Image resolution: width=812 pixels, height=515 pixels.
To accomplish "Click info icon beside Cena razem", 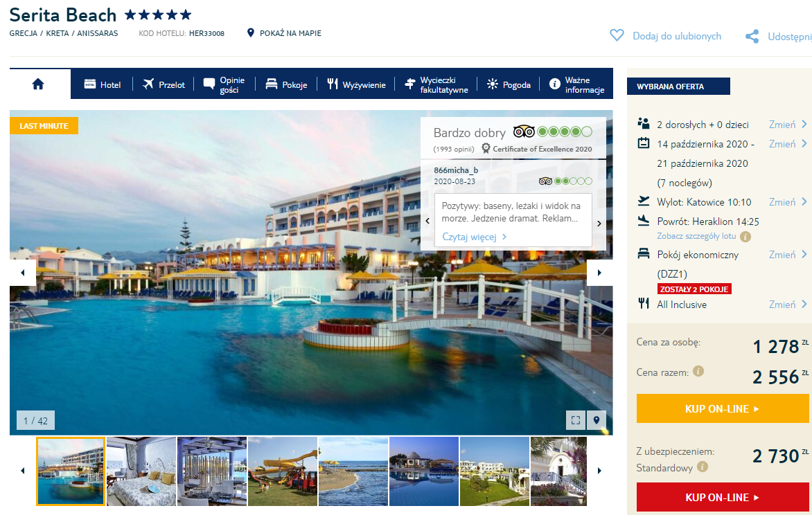I will [698, 372].
